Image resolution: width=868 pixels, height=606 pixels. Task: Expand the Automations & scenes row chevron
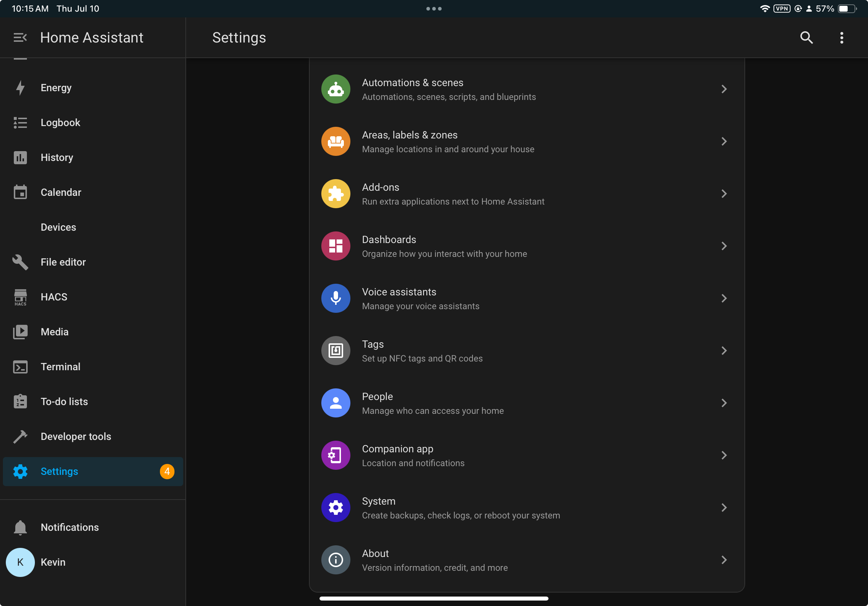[724, 89]
